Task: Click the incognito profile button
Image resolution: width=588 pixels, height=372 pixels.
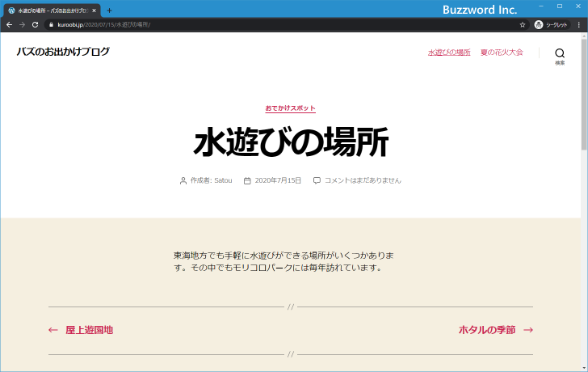Action: pyautogui.click(x=552, y=25)
